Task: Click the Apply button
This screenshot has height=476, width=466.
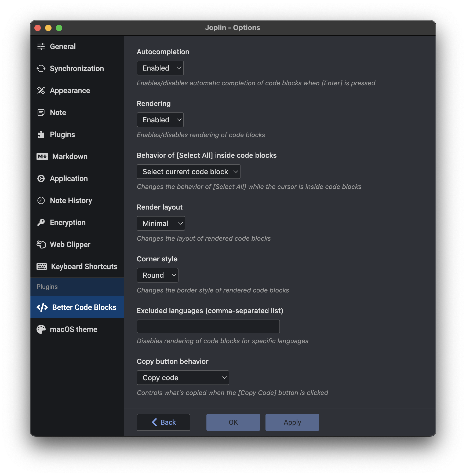Action: click(x=292, y=422)
